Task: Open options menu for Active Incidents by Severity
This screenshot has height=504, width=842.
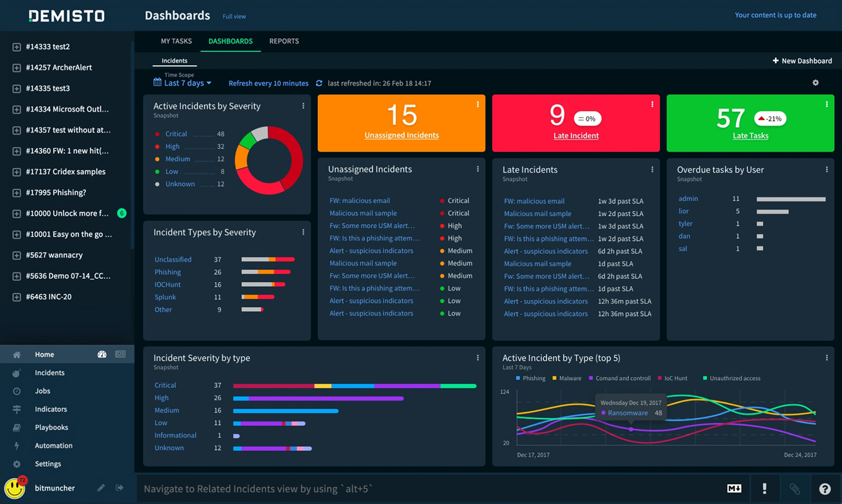Action: pyautogui.click(x=303, y=105)
